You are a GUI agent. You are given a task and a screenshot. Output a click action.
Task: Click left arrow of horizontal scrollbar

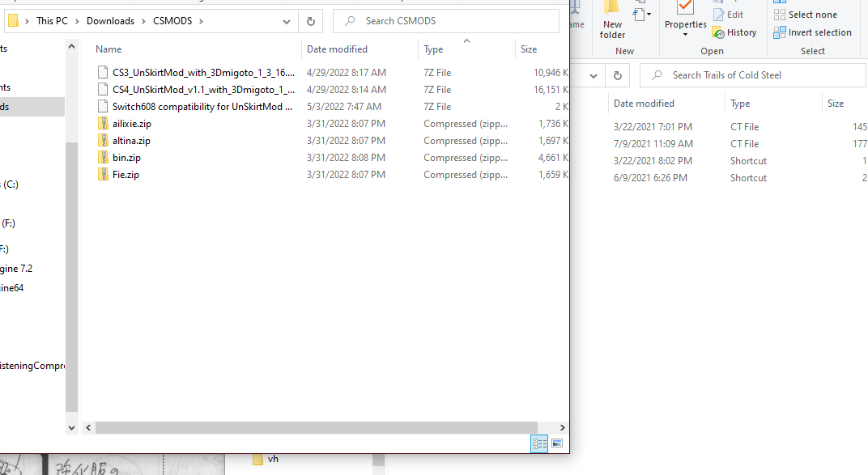[88, 427]
